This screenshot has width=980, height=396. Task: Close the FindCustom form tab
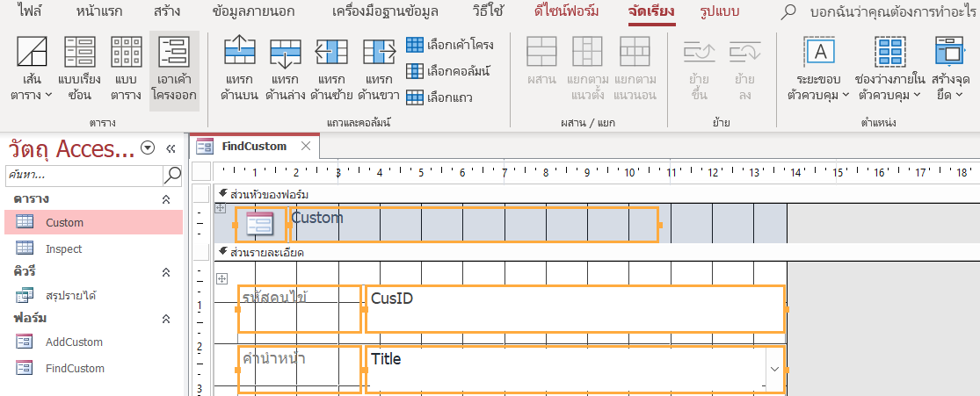click(x=305, y=146)
